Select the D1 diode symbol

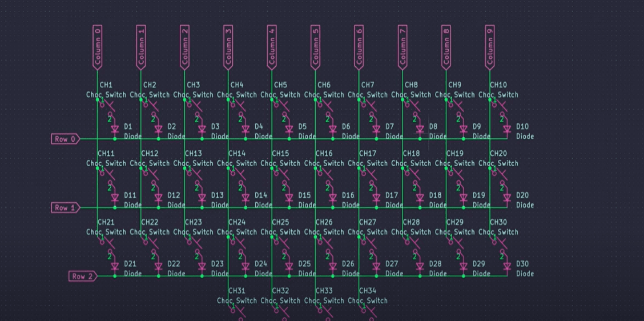(x=115, y=129)
